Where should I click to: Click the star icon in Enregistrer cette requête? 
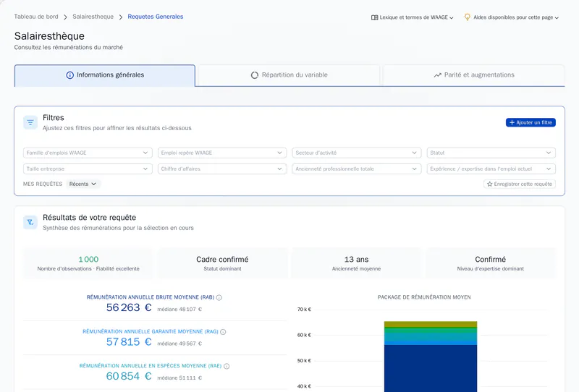490,184
